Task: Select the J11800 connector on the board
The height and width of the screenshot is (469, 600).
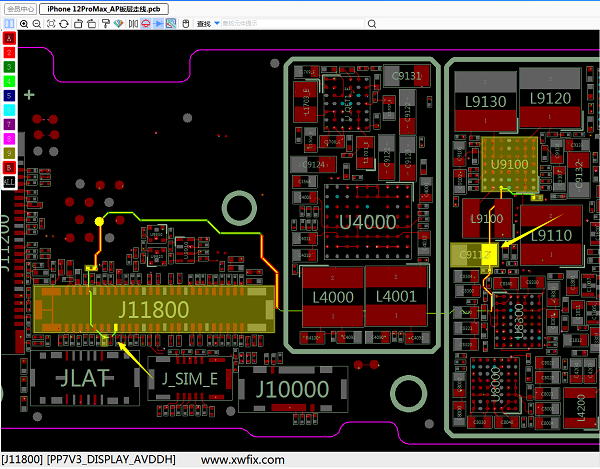Action: [x=152, y=310]
